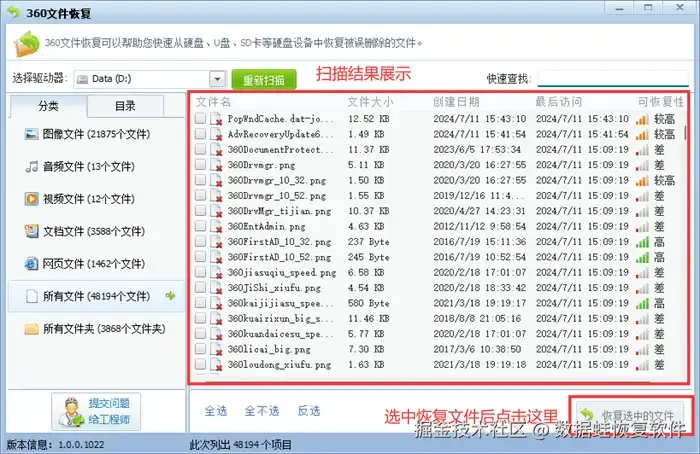This screenshot has width=700, height=454.
Task: Click recoverability bars icon for 360FirstAD_10_32.png
Action: click(x=642, y=242)
